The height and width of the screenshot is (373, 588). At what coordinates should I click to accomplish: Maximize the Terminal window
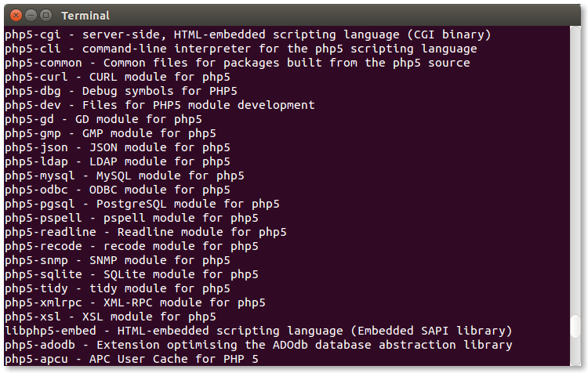[45, 15]
